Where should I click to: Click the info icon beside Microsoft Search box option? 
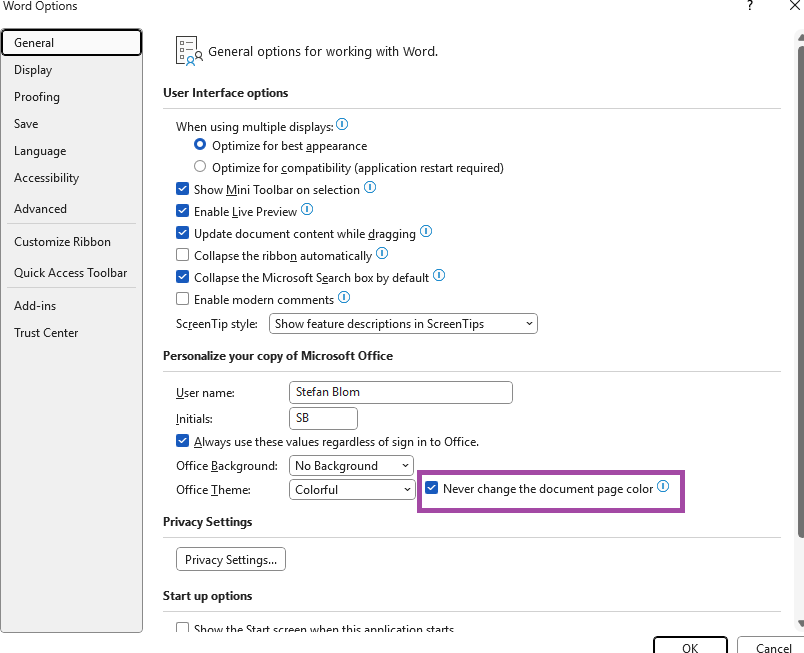[438, 275]
